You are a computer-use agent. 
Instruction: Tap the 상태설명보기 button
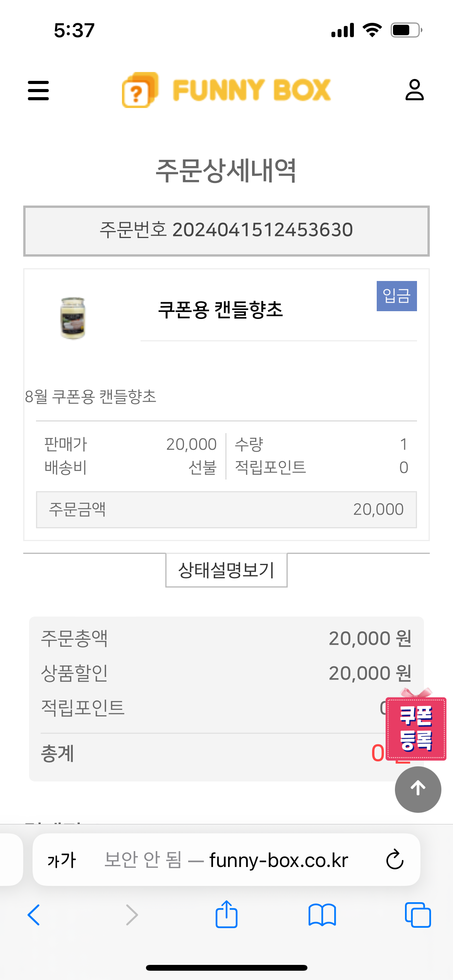click(x=226, y=570)
